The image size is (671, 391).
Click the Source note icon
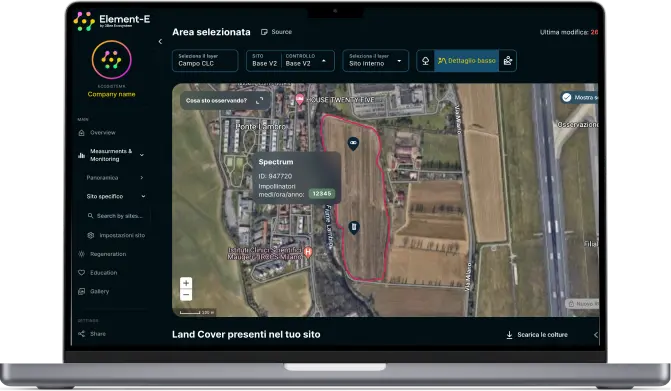tap(264, 32)
